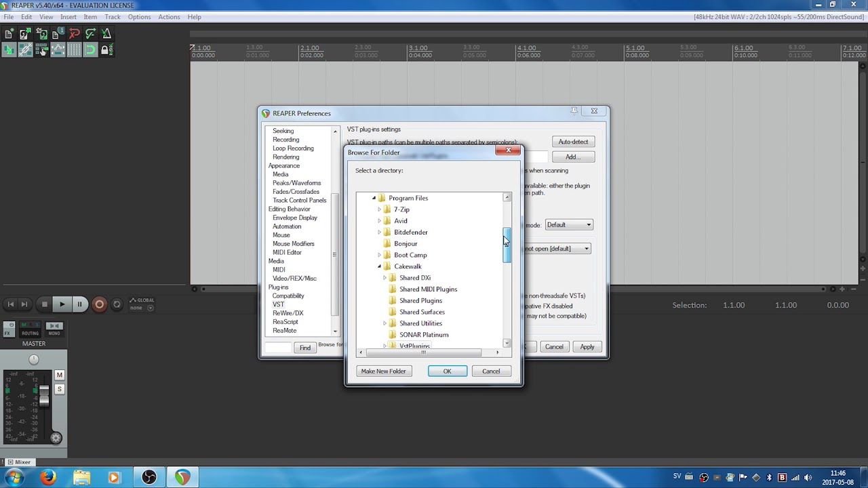Select ReWire/DX in preferences tree
This screenshot has height=488, width=868.
(288, 313)
